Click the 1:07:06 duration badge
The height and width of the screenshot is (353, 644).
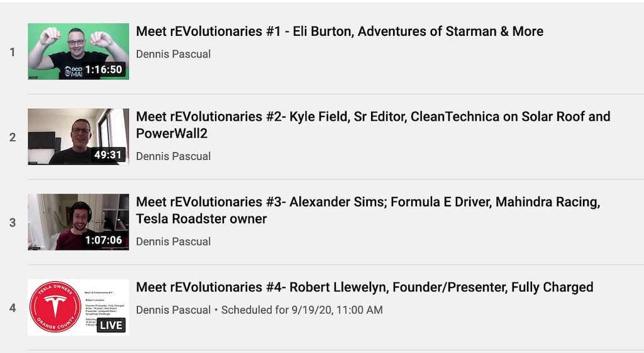pyautogui.click(x=104, y=240)
